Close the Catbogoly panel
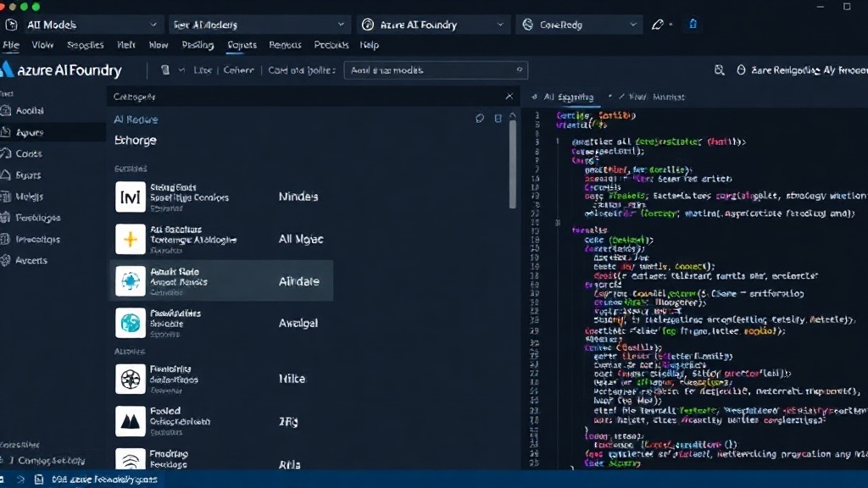This screenshot has width=868, height=488. (509, 97)
